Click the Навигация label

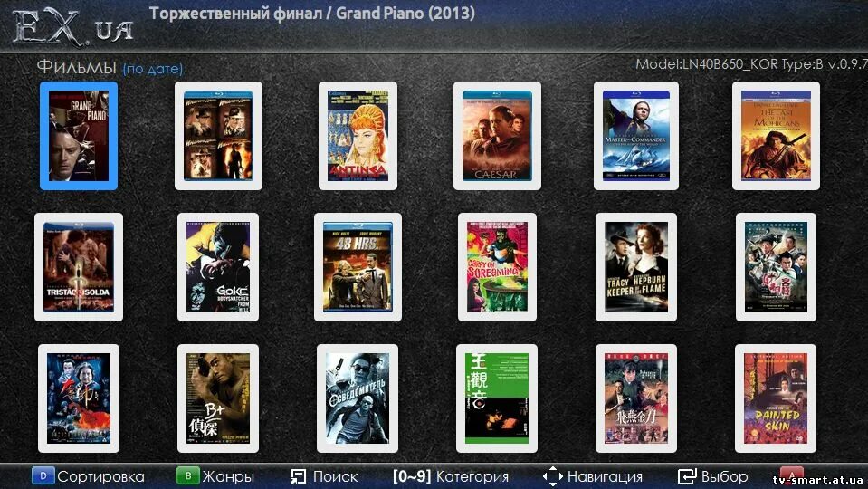coord(605,476)
